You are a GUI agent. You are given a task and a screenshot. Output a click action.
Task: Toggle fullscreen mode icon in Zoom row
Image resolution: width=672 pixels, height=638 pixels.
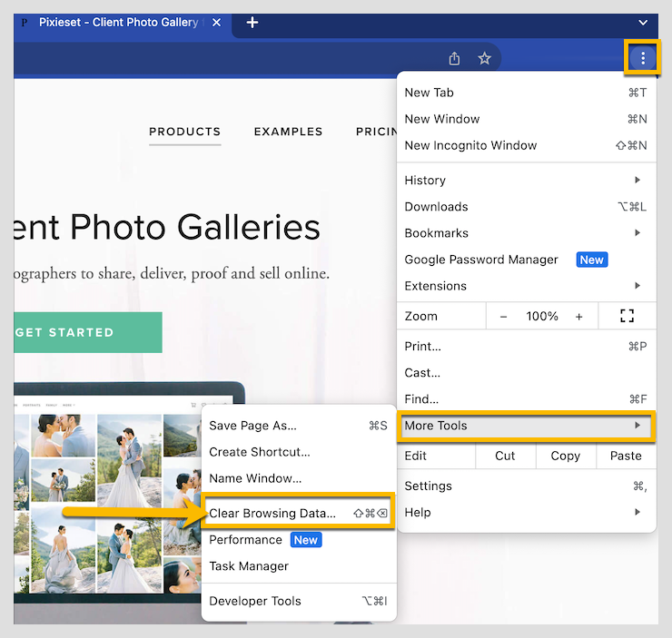point(627,316)
